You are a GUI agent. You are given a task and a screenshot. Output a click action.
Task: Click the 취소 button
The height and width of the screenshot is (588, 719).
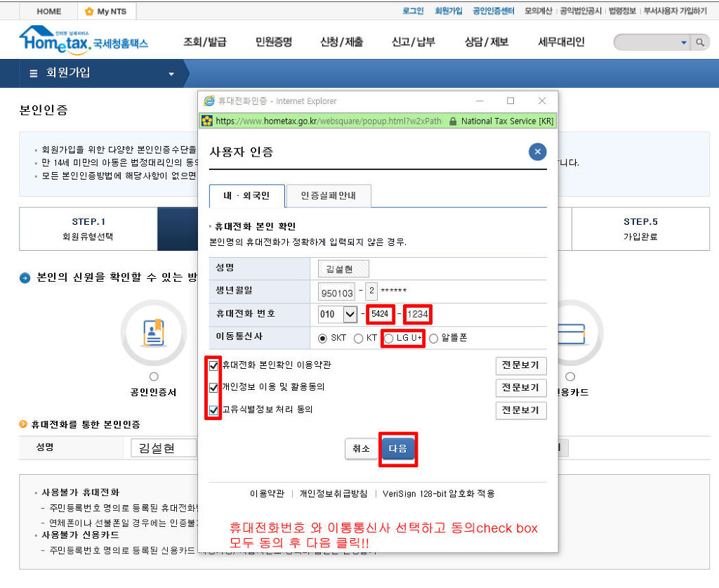[x=361, y=449]
